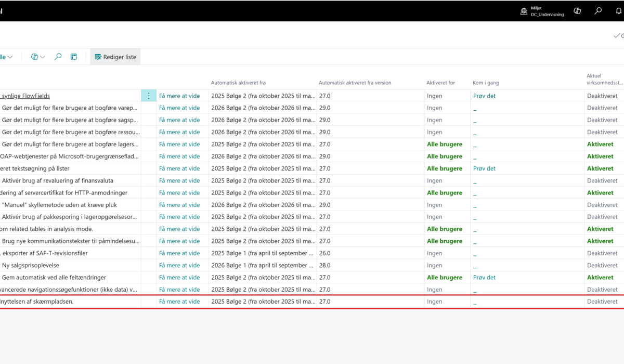
Task: Click Deaktiveret status on skærmpladsen row
Action: [602, 302]
